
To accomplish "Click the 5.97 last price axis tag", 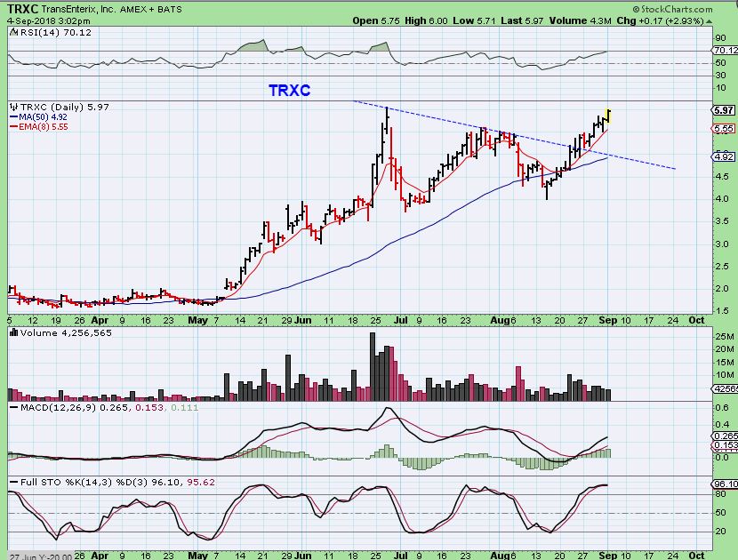I will coord(724,110).
